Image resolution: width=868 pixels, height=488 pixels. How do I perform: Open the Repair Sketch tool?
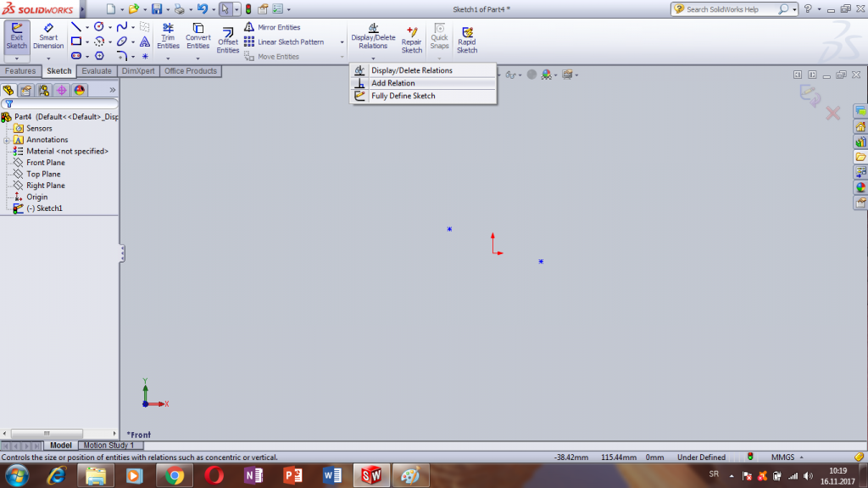[x=412, y=40]
